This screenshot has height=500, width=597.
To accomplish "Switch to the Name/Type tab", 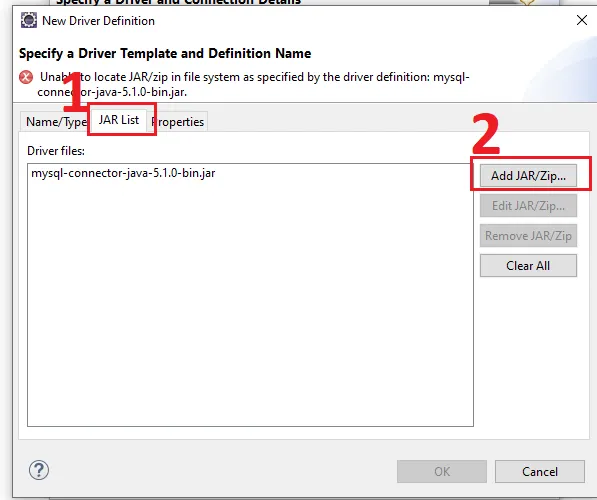I will tap(55, 122).
